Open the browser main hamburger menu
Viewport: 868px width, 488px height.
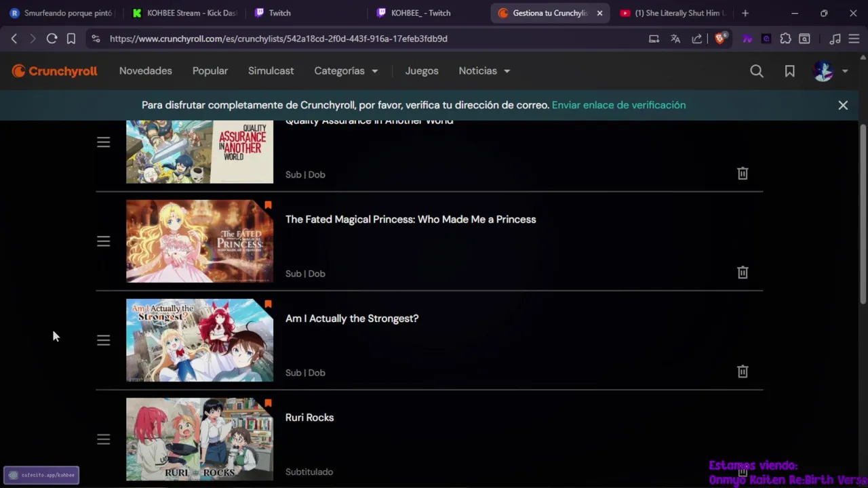click(854, 39)
